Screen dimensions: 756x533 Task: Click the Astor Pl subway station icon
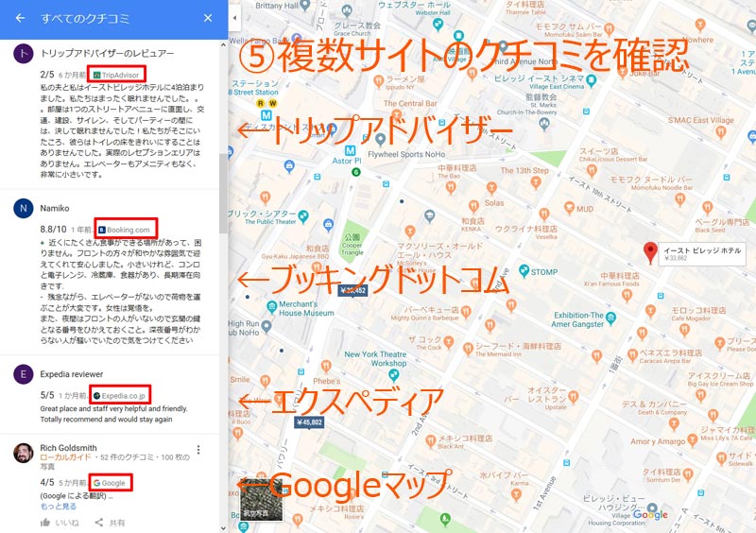350,150
